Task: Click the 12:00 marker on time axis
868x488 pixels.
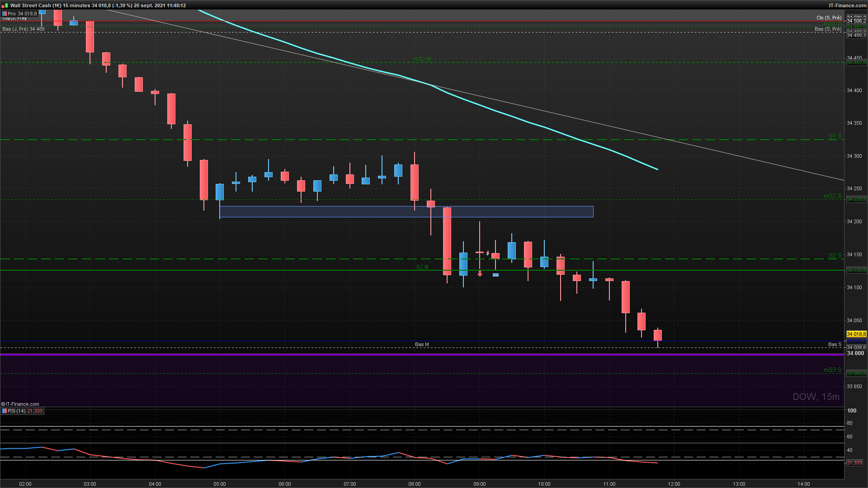Action: 674,484
